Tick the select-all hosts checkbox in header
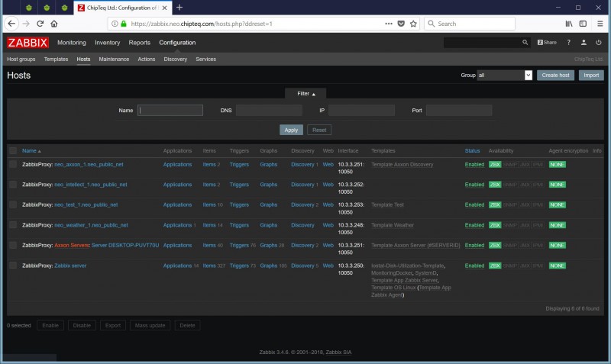The width and height of the screenshot is (611, 364). [x=13, y=150]
